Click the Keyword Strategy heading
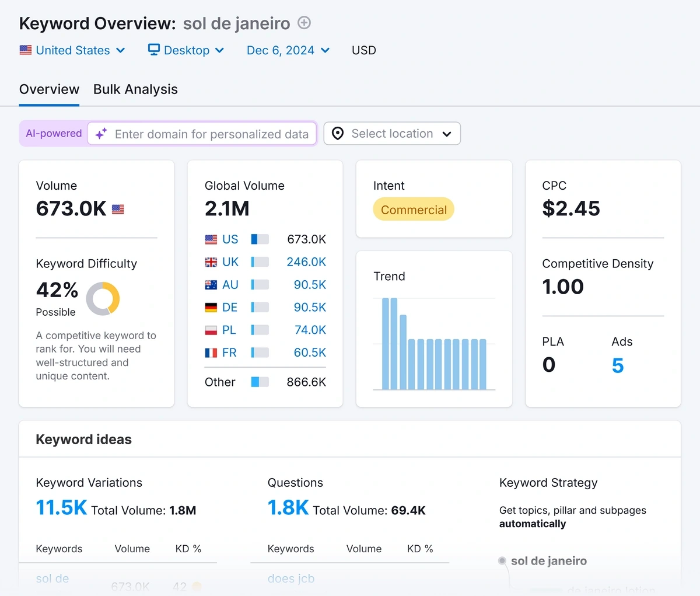This screenshot has width=700, height=596. point(548,483)
